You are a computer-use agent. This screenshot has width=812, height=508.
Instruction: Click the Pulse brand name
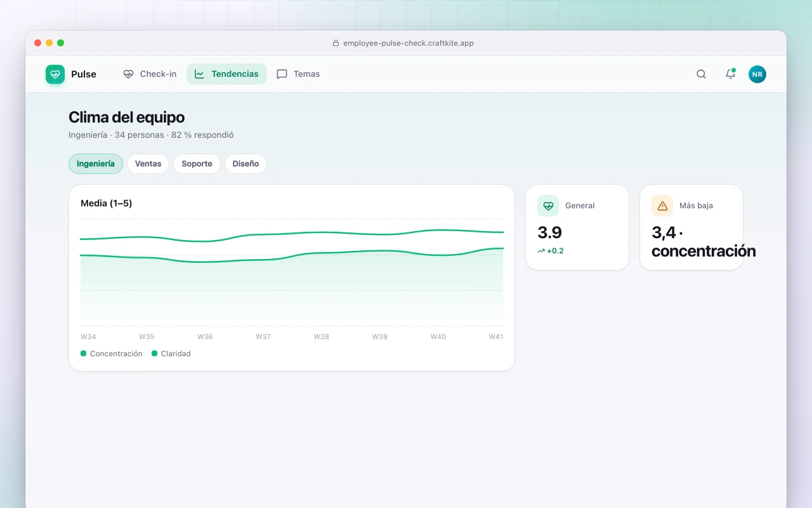pyautogui.click(x=84, y=74)
